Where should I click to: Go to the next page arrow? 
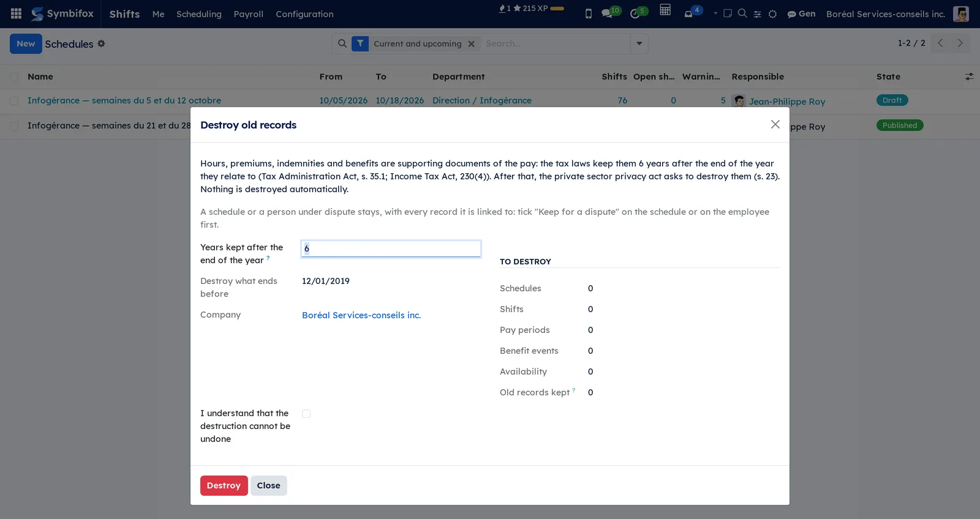tap(960, 43)
